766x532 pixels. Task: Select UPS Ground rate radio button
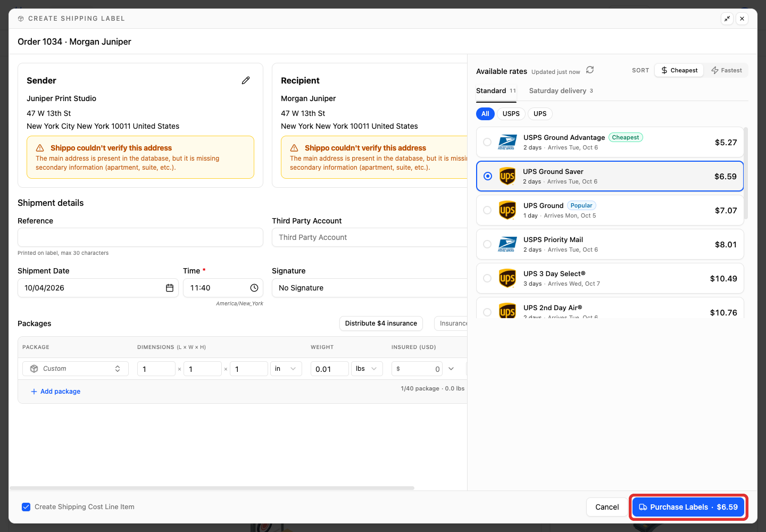click(x=487, y=210)
